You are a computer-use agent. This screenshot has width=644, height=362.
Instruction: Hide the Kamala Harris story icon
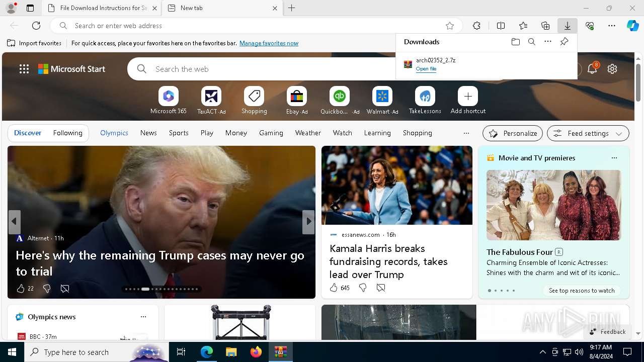pyautogui.click(x=381, y=288)
